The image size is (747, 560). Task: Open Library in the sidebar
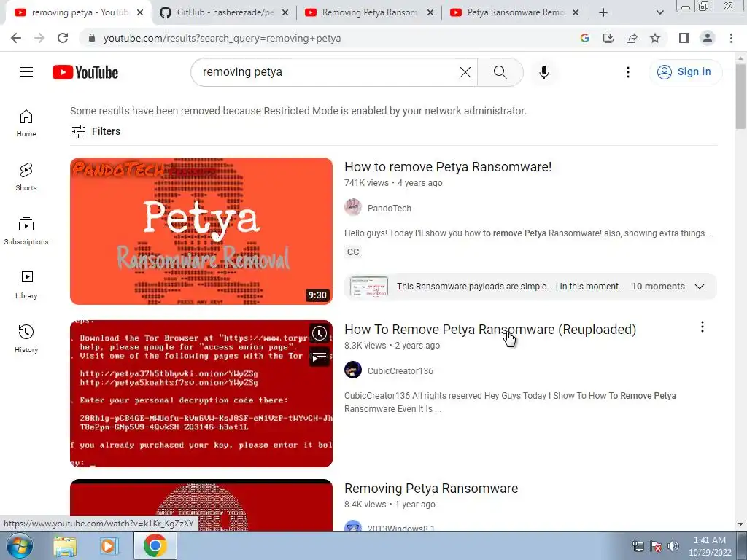[26, 285]
